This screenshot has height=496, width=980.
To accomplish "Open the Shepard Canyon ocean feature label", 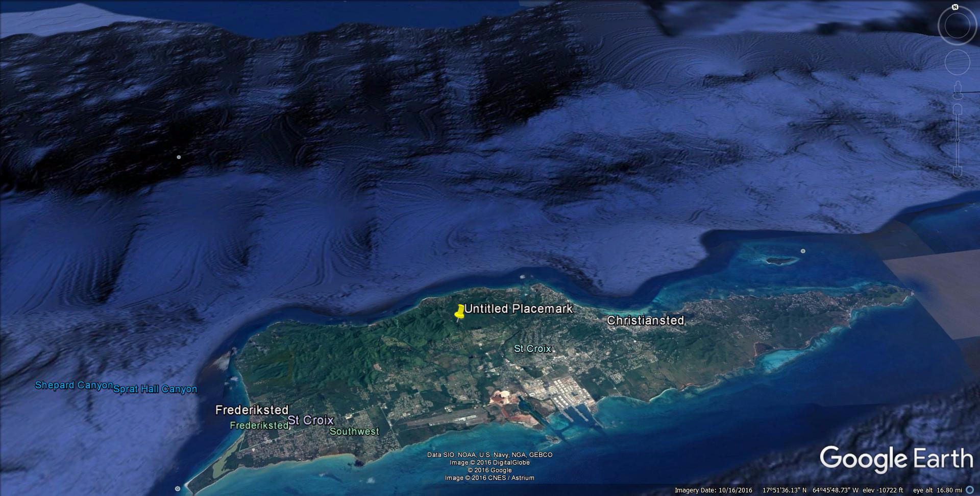I will pos(75,385).
